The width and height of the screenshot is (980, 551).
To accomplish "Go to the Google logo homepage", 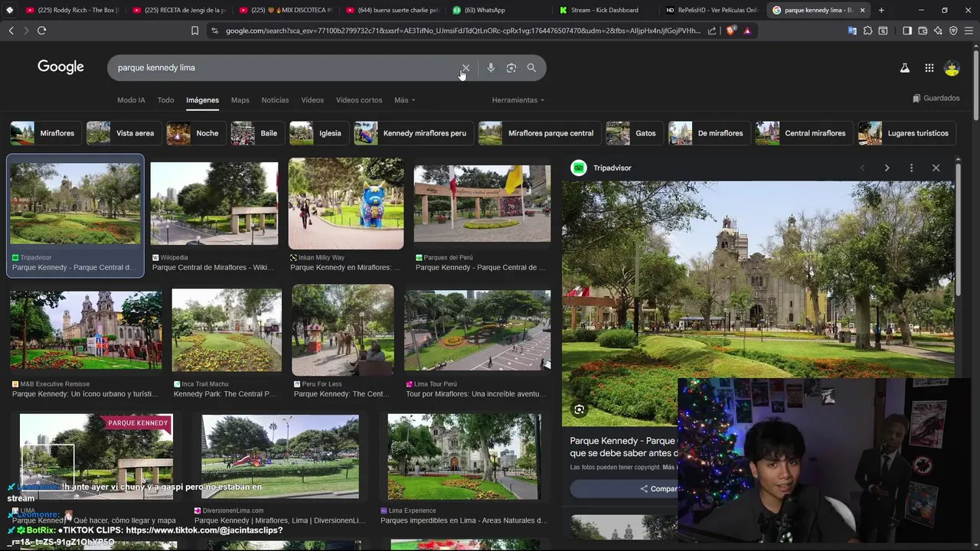I will (60, 67).
